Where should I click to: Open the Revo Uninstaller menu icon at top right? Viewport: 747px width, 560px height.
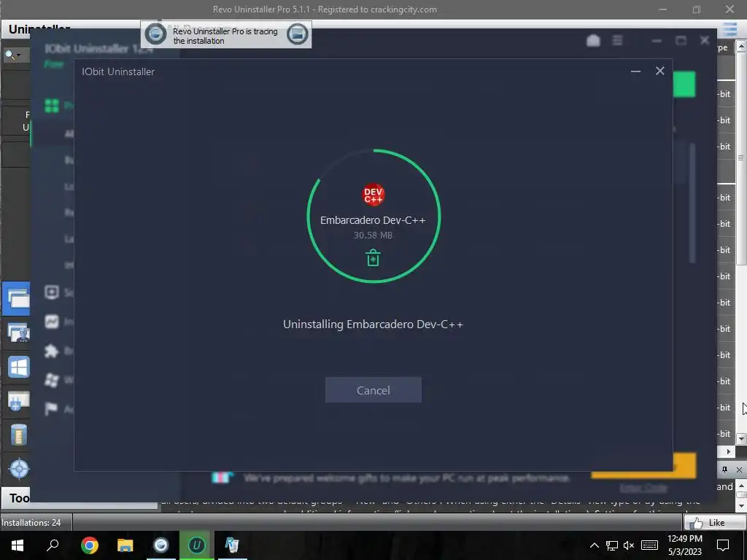(x=729, y=29)
